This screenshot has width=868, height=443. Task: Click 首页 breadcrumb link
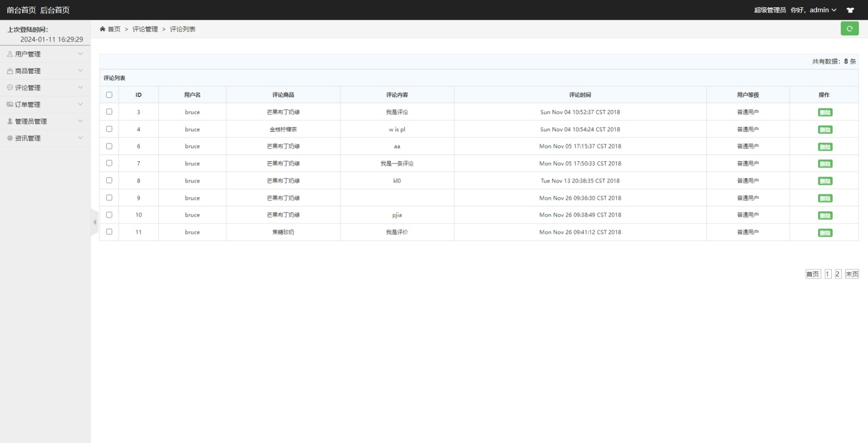(x=114, y=29)
